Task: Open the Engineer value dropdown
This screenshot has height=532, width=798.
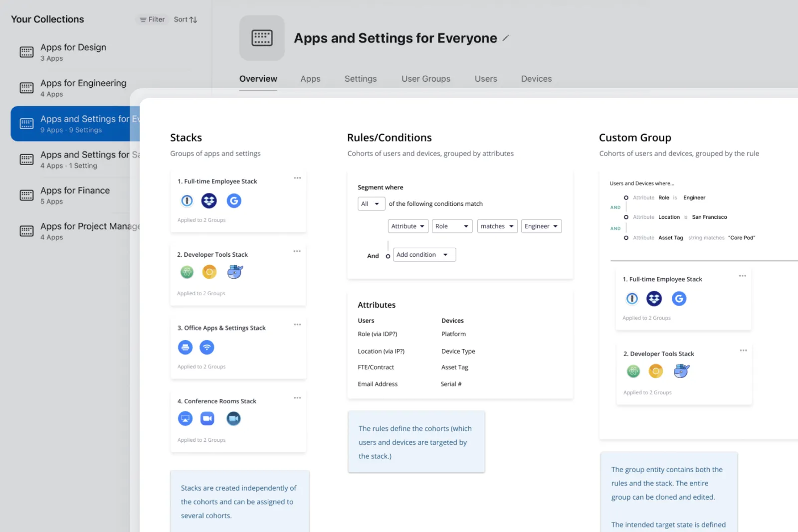Action: pos(541,226)
